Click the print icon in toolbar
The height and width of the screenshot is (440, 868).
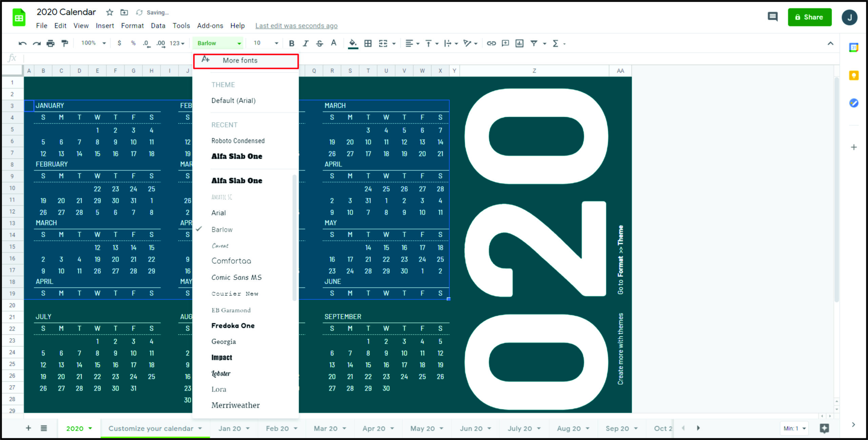coord(51,43)
